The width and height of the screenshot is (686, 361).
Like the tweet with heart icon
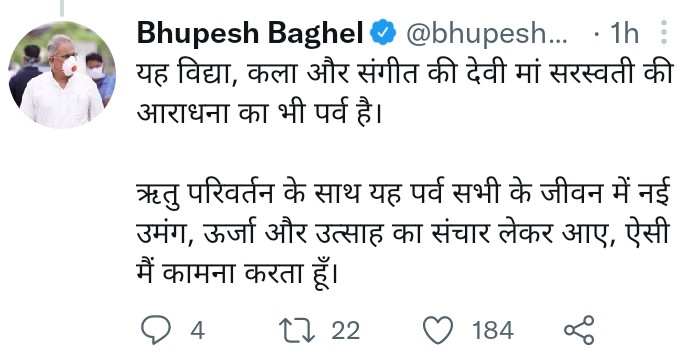(x=438, y=330)
